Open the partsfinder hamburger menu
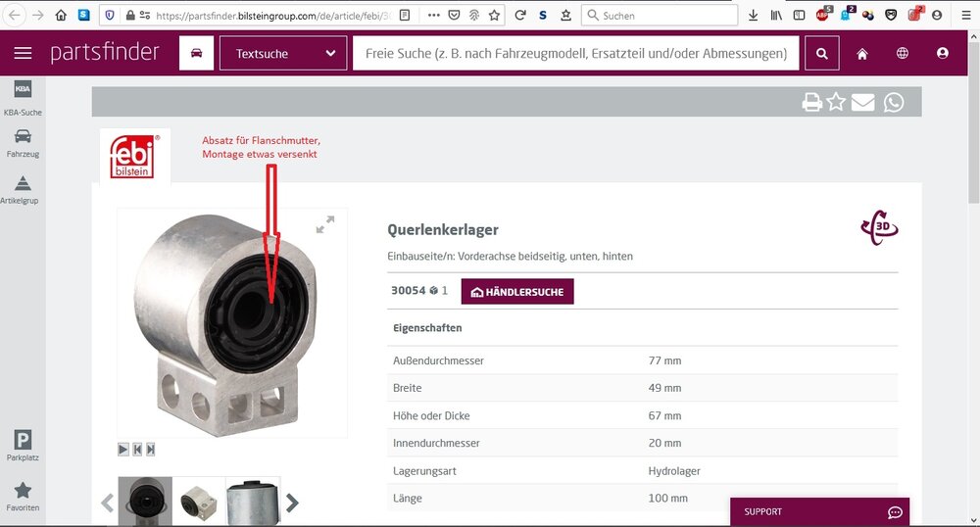 click(23, 53)
